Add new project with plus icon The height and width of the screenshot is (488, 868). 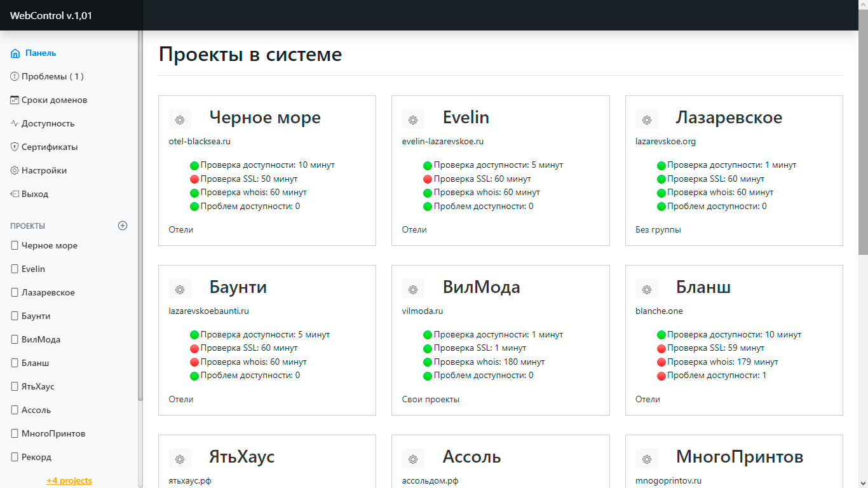click(x=123, y=226)
